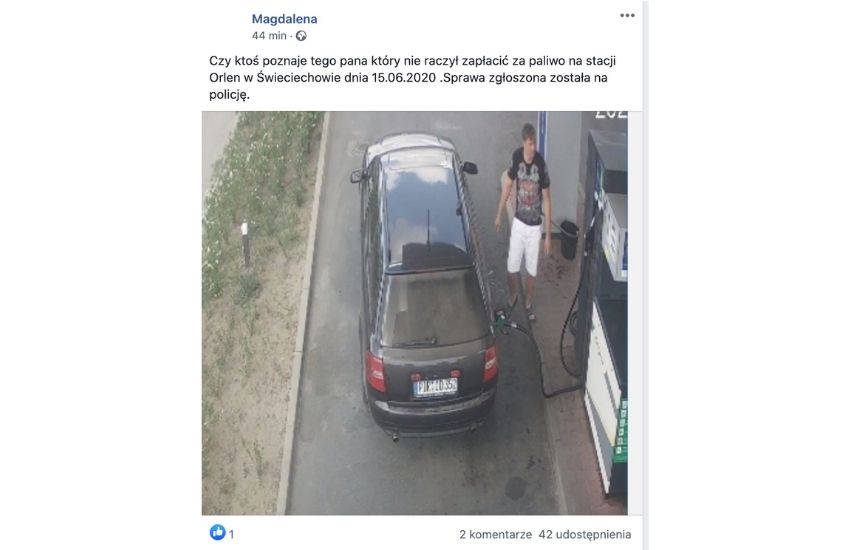Open Magdalena's profile from the name
850x550 pixels.
point(285,19)
